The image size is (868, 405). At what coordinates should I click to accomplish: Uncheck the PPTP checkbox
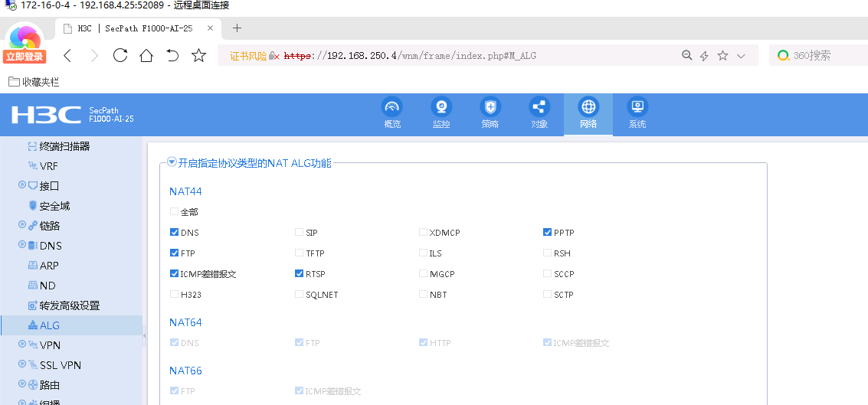pos(548,233)
